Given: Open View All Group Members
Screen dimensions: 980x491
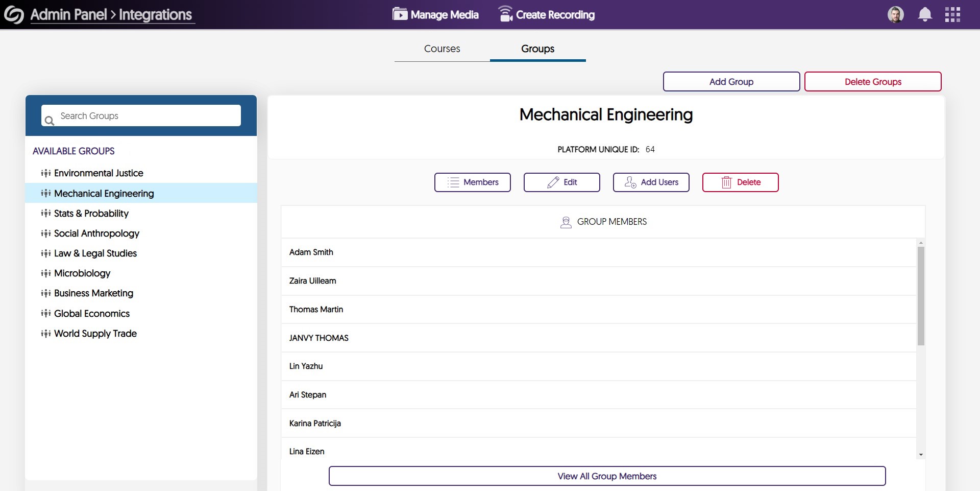Looking at the screenshot, I should point(607,476).
